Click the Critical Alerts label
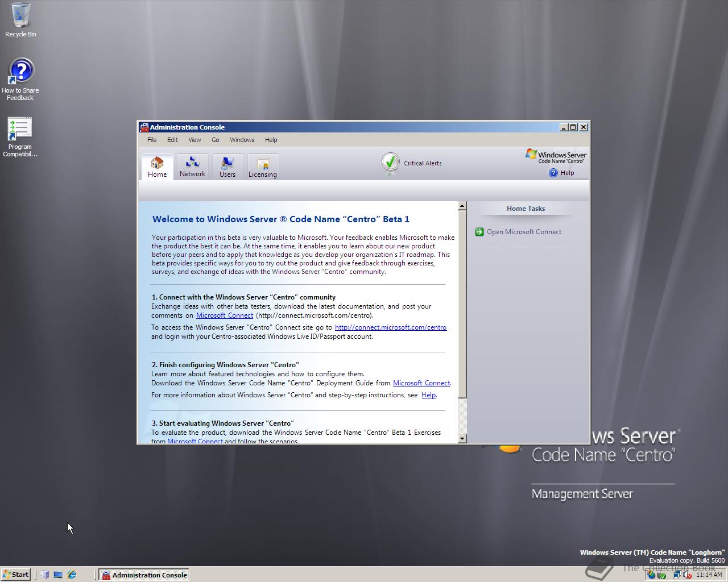The height and width of the screenshot is (582, 728). coord(423,163)
